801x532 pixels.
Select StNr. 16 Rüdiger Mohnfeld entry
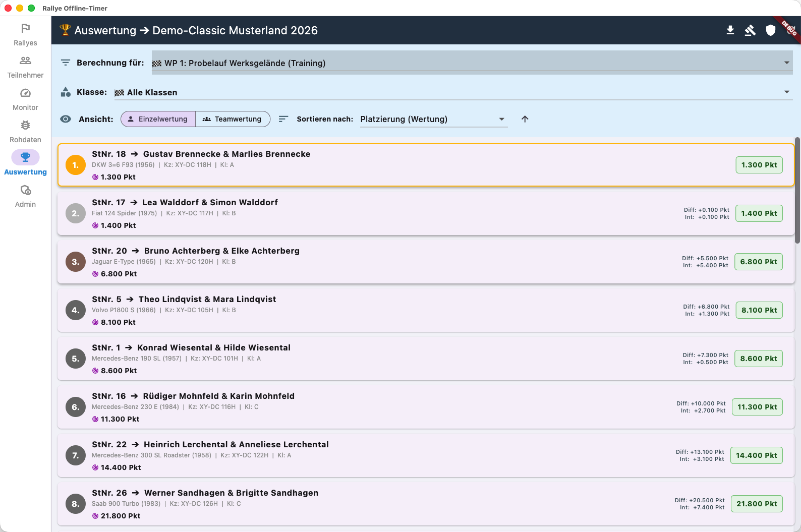(x=426, y=407)
